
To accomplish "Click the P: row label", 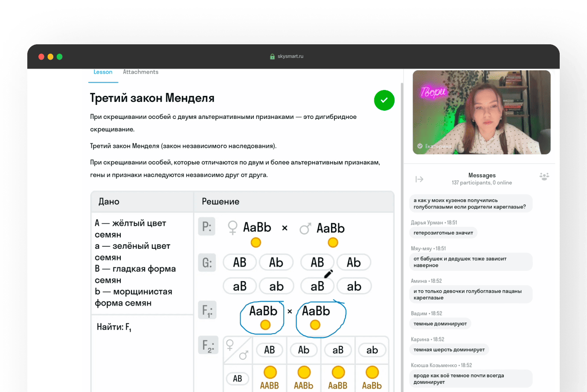I will pyautogui.click(x=207, y=226).
